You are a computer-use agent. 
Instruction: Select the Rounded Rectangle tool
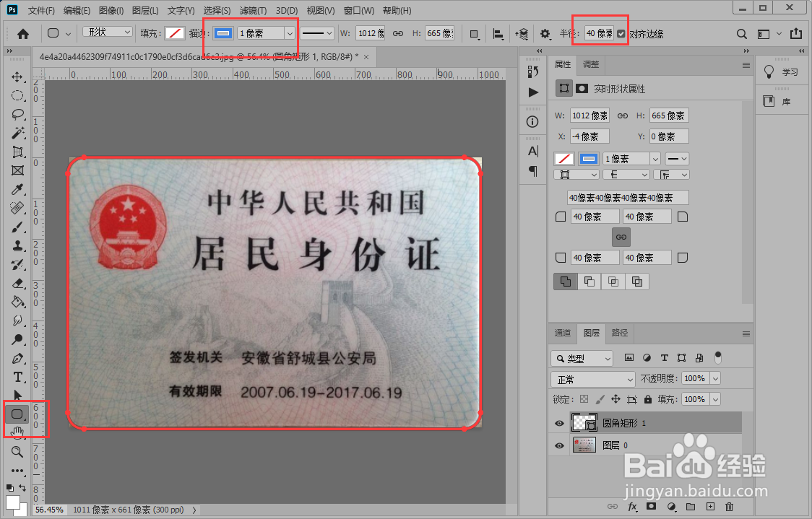pos(17,414)
